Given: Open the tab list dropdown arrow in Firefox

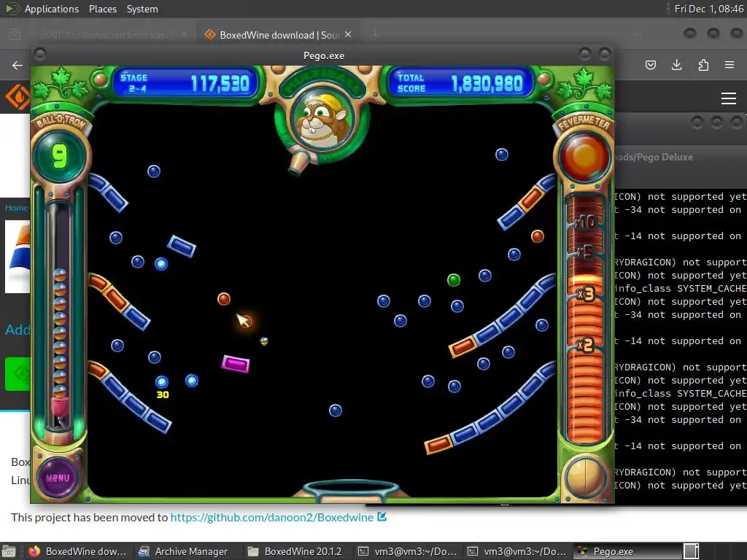Looking at the screenshot, I should click(637, 34).
